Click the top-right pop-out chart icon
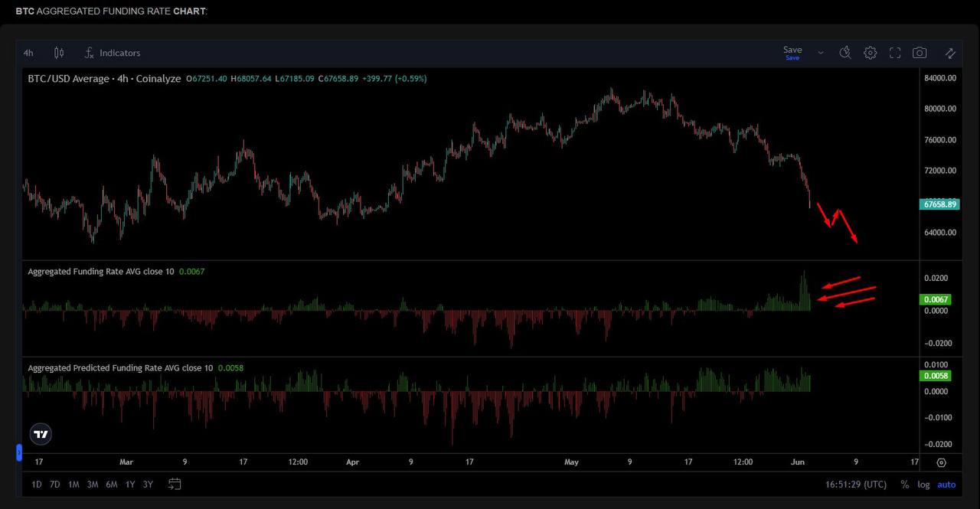 tap(950, 53)
